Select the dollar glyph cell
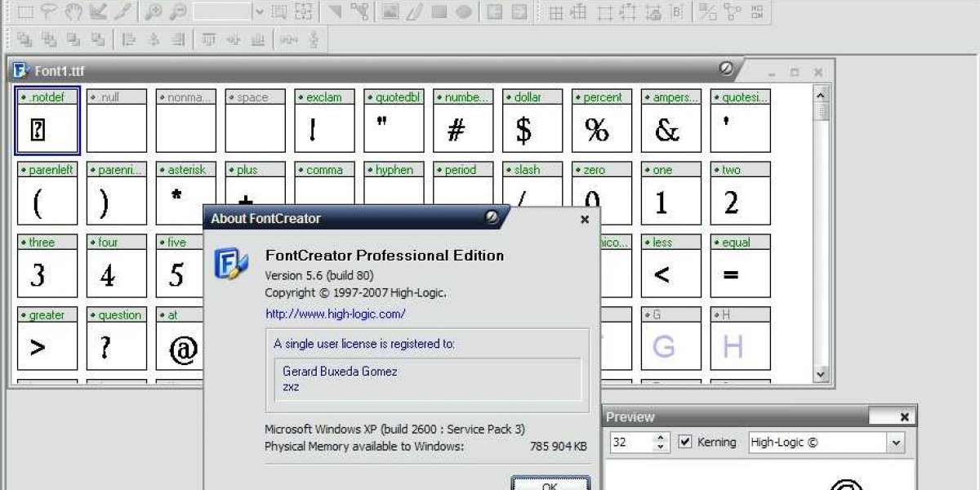Screen dimensions: 980x490 (x=532, y=121)
